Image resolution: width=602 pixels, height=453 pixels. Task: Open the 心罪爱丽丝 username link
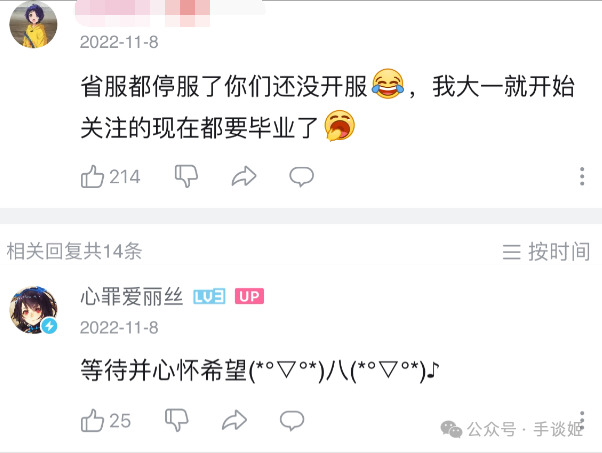132,297
